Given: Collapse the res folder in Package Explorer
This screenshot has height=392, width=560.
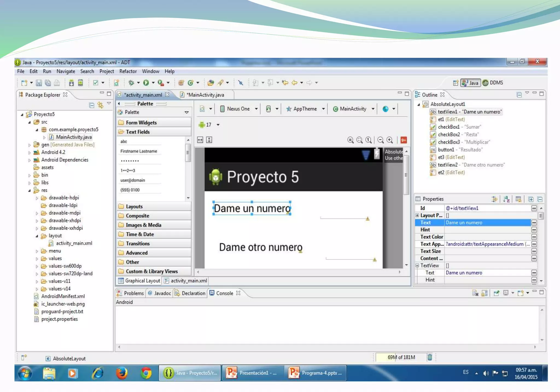Looking at the screenshot, I should [30, 191].
